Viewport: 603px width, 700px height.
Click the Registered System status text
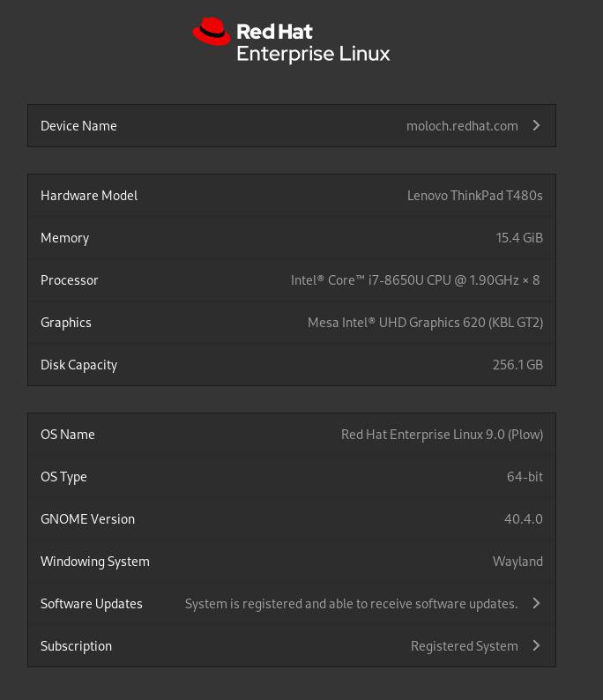pos(464,646)
